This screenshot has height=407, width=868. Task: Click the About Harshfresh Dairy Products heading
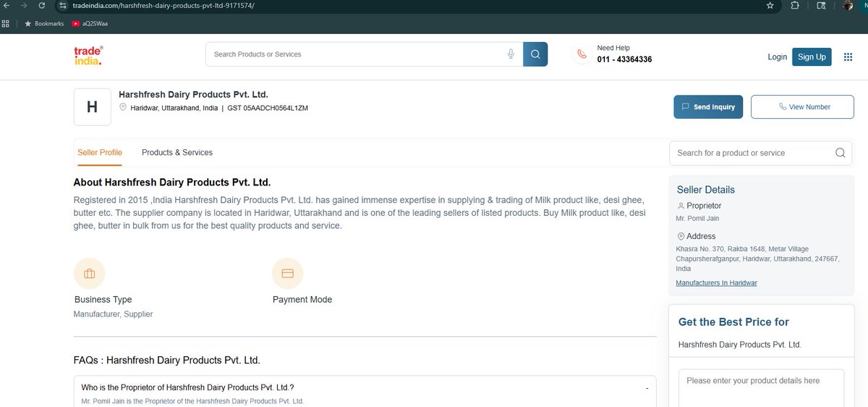click(172, 182)
